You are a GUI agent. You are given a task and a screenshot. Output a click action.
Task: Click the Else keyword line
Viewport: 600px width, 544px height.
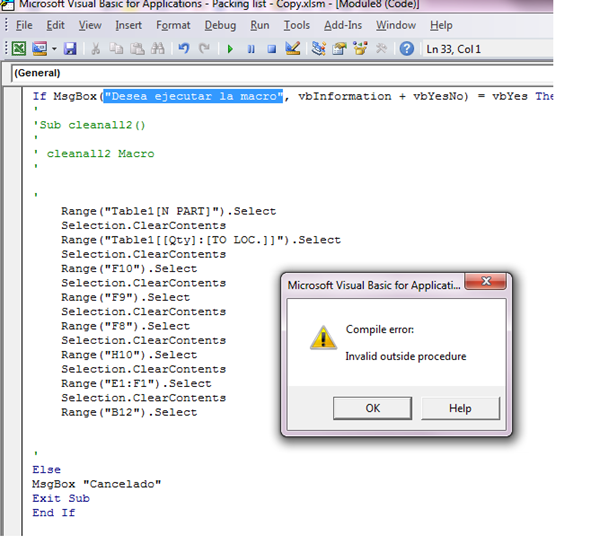coord(46,470)
